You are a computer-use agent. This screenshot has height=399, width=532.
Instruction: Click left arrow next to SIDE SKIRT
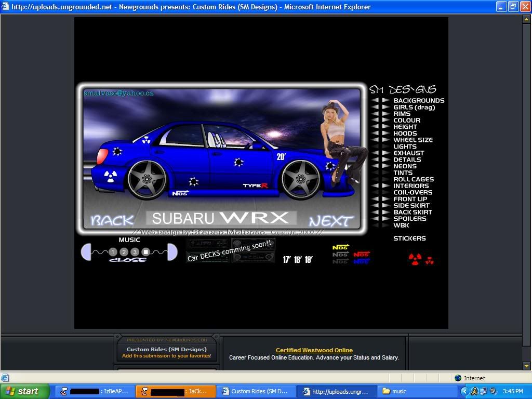375,205
